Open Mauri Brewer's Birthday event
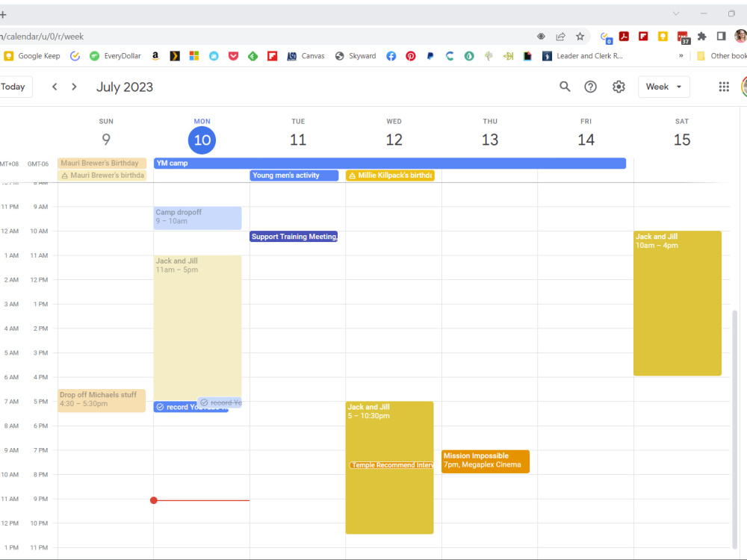Viewport: 747px width, 560px height. pos(102,164)
